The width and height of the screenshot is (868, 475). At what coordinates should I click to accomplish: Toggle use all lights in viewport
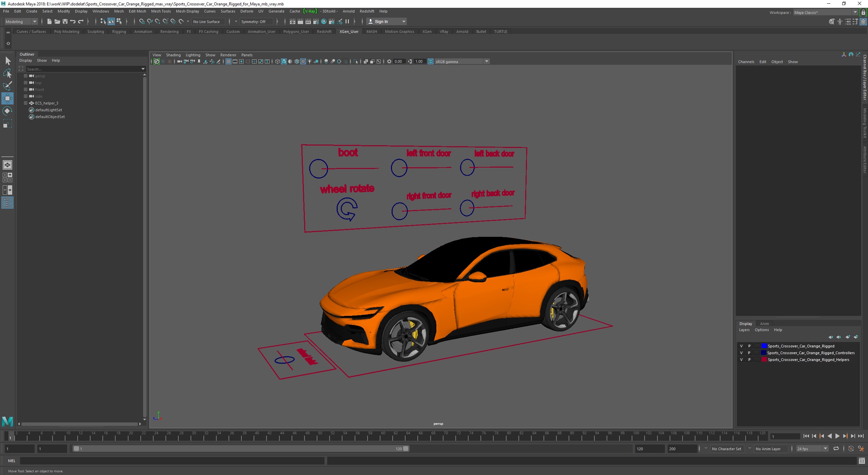point(310,61)
